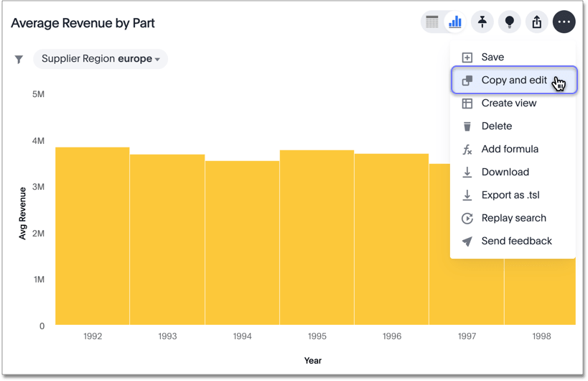588x381 pixels.
Task: Pin this answer using the pin icon
Action: pos(482,22)
